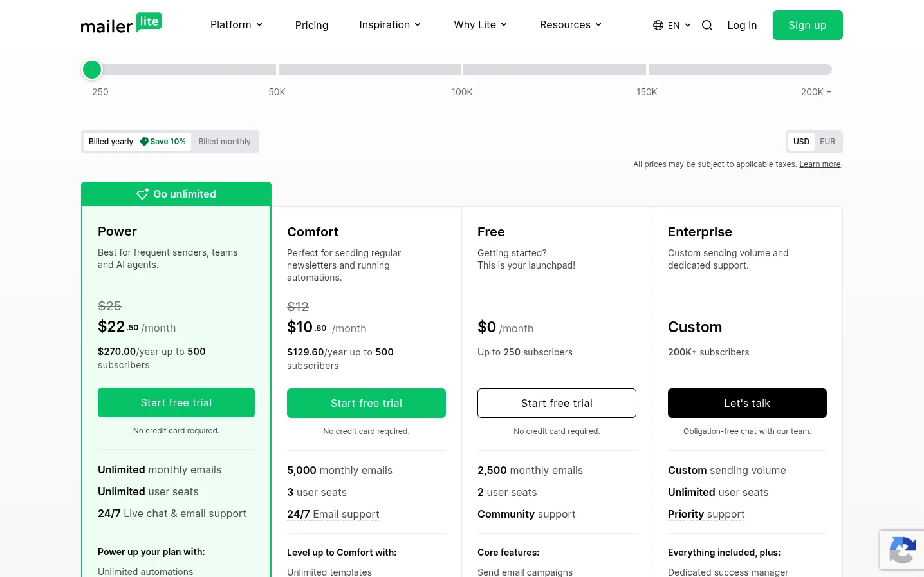
Task: Click the Comfort plan heading
Action: [x=313, y=232]
